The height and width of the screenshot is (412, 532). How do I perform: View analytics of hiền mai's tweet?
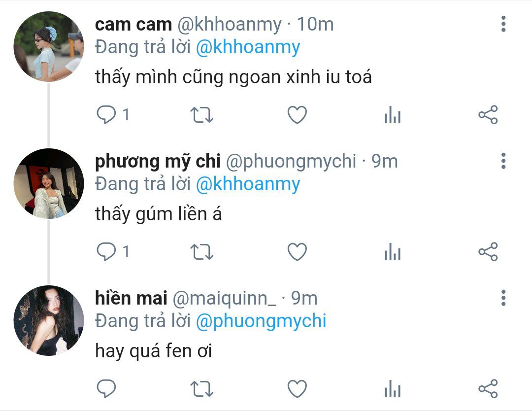(x=393, y=389)
